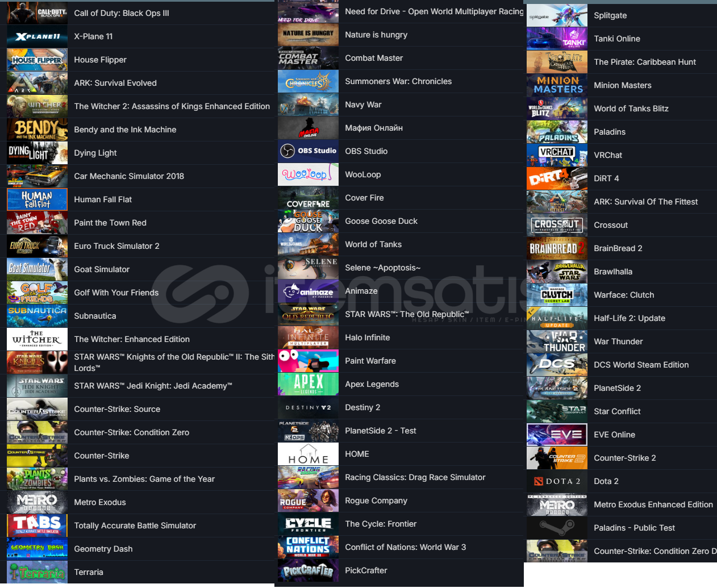Open the Apex Legends icon
Screen dimensions: 717x588
click(308, 384)
